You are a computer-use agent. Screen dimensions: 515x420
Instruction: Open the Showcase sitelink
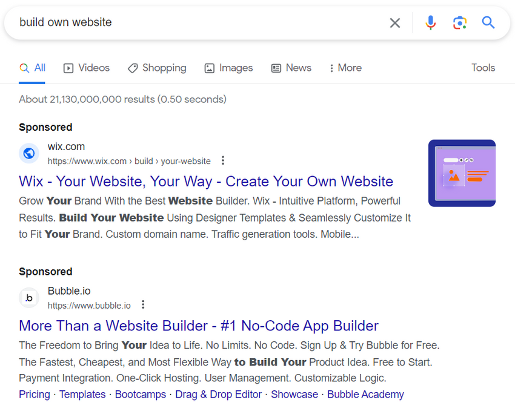point(294,394)
